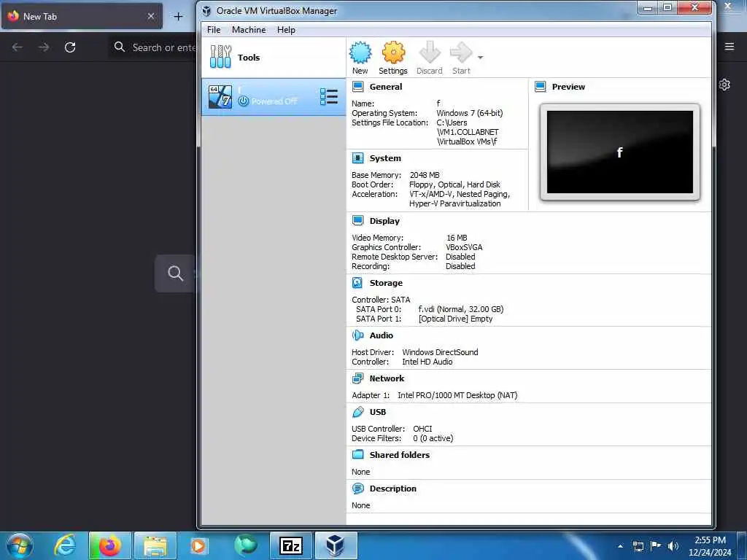Screen dimensions: 747x560
Task: Open the System settings header link
Action: point(385,158)
